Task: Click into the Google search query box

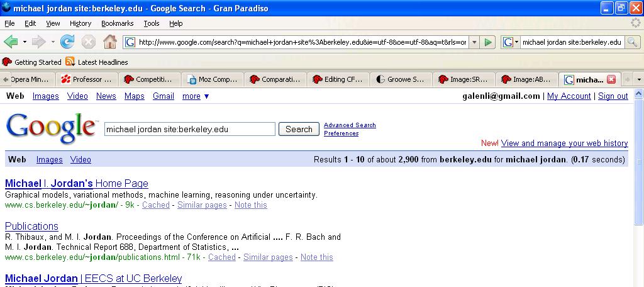Action: tap(190, 129)
